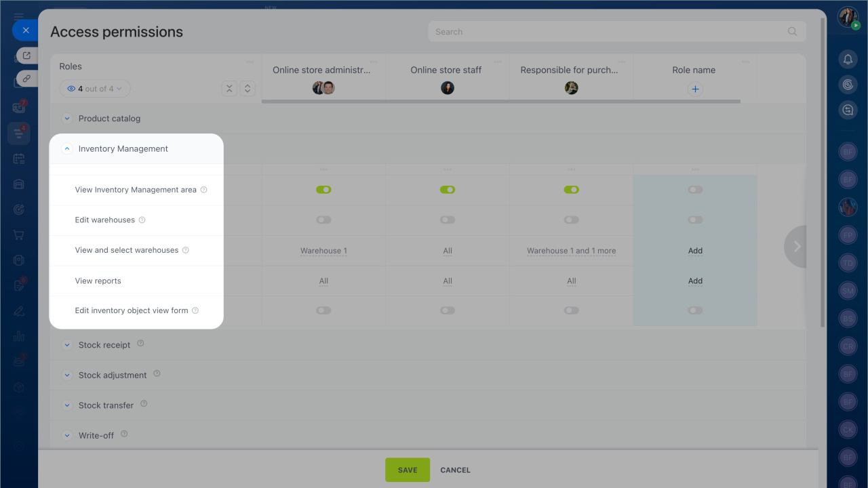Click the search magnifier icon
868x488 pixels.
(x=792, y=32)
